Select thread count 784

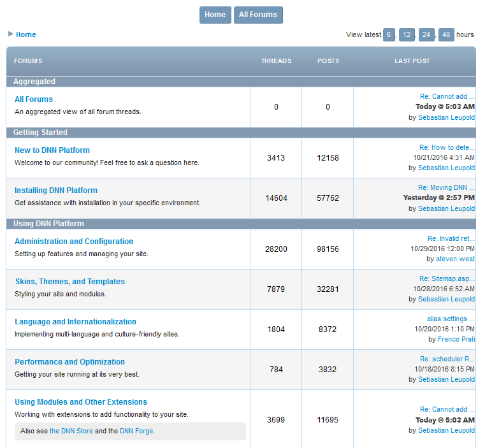point(276,370)
